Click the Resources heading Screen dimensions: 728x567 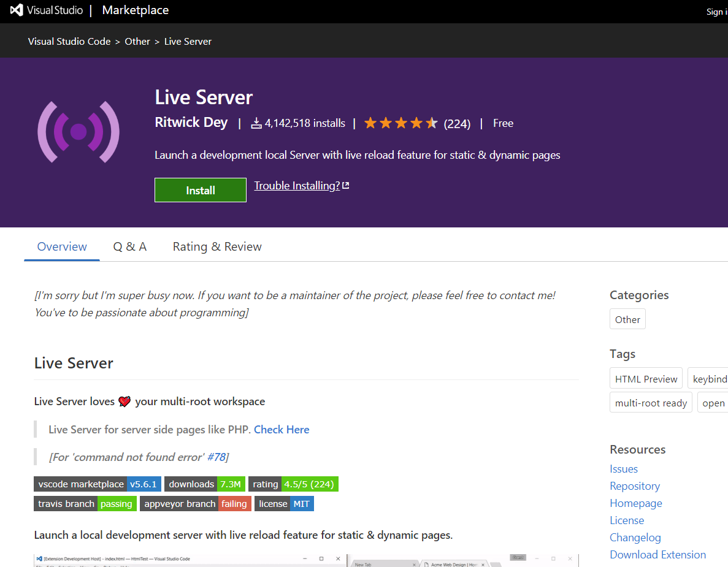point(637,449)
